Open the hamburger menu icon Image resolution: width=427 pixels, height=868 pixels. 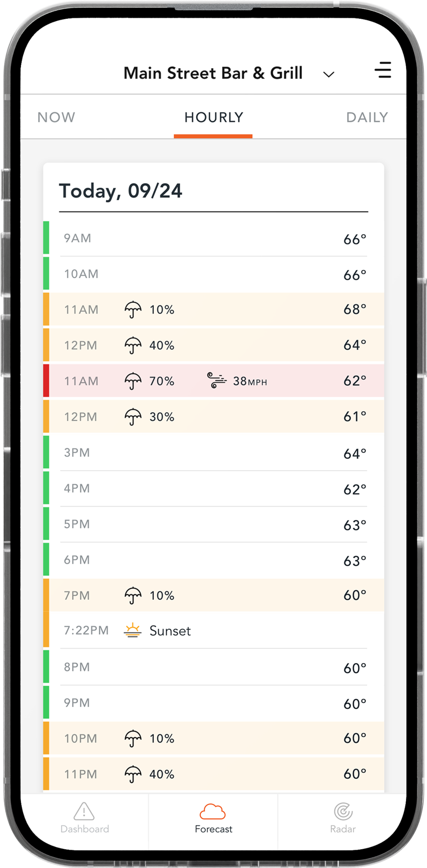click(382, 70)
